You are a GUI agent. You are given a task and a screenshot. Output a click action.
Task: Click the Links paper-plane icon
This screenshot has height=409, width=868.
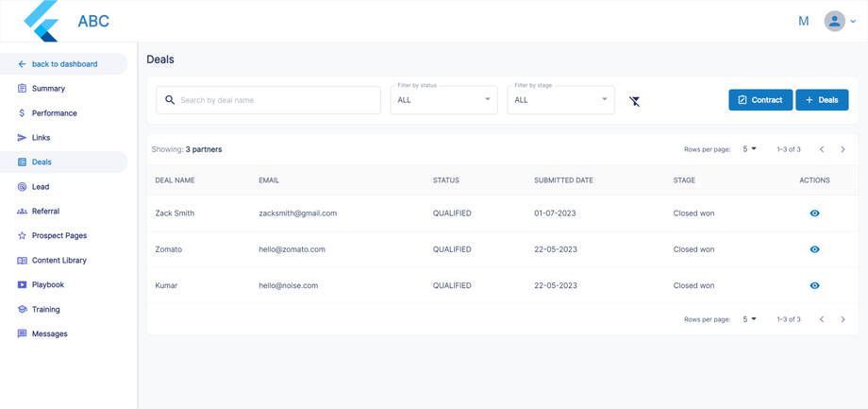tap(22, 138)
